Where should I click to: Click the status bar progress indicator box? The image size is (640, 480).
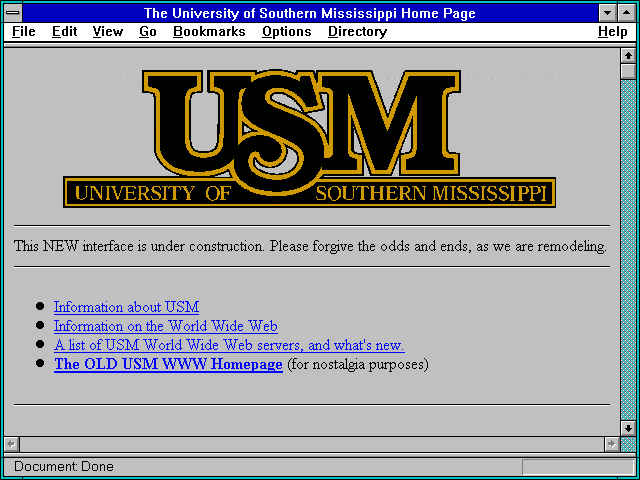coord(578,467)
